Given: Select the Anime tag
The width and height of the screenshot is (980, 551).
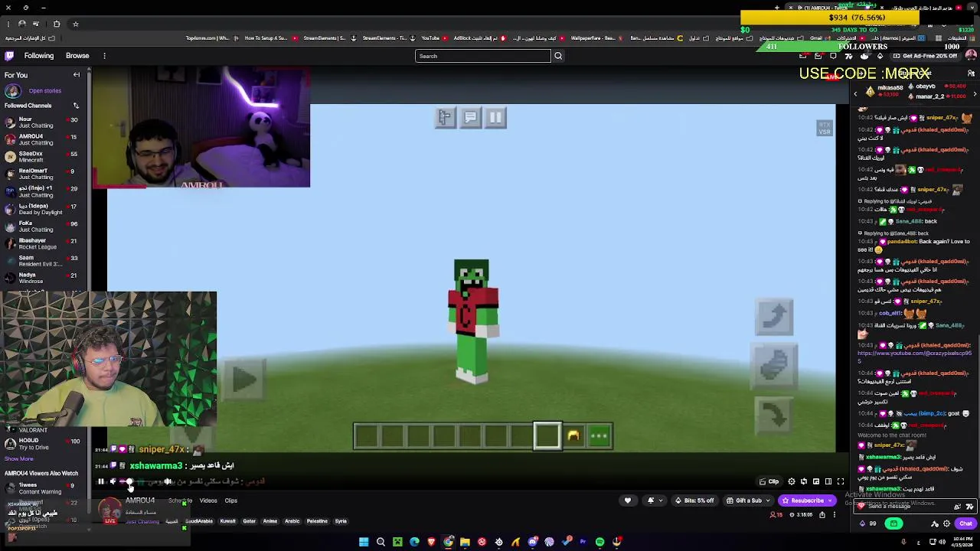Looking at the screenshot, I should click(270, 521).
